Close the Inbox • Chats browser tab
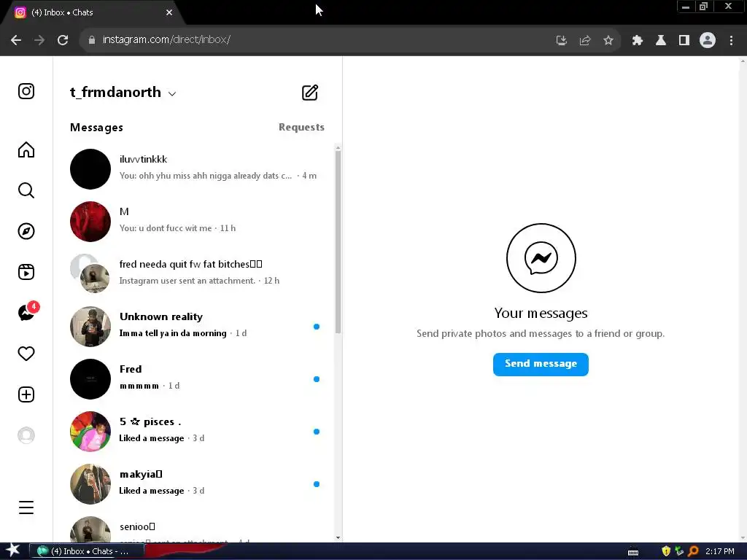 tap(169, 12)
